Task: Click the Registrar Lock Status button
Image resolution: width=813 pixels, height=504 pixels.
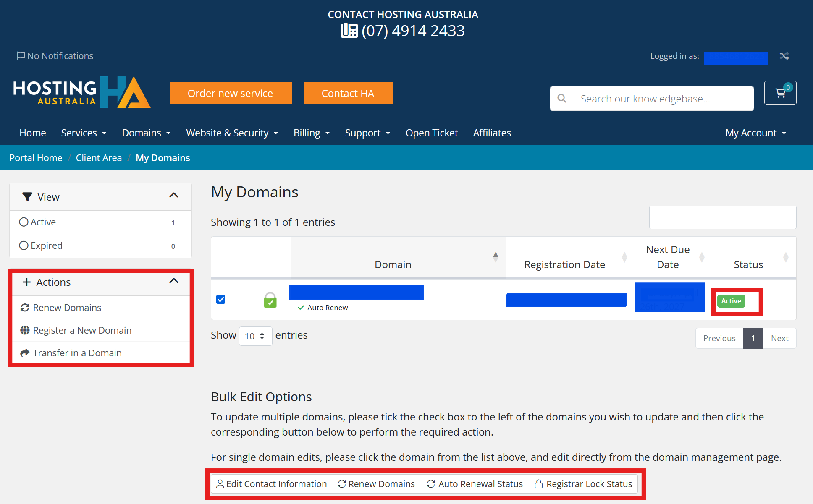Action: pyautogui.click(x=583, y=484)
